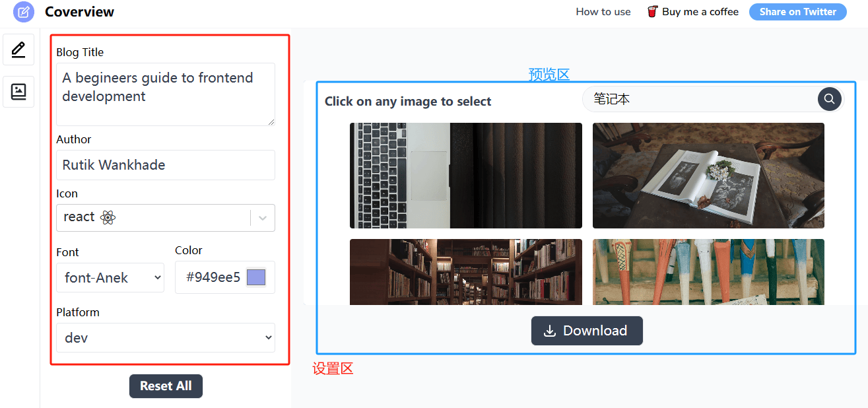Open the "How to use" menu item
868x408 pixels.
(x=603, y=11)
